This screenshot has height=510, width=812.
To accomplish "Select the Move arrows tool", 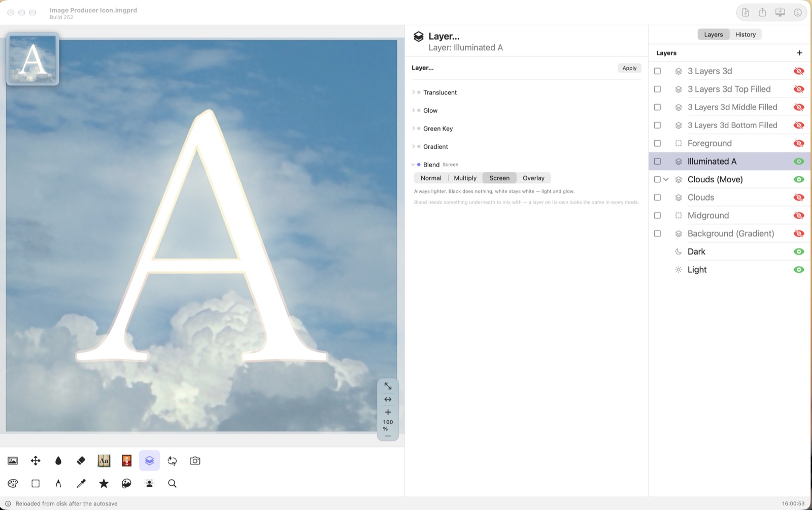I will (36, 461).
